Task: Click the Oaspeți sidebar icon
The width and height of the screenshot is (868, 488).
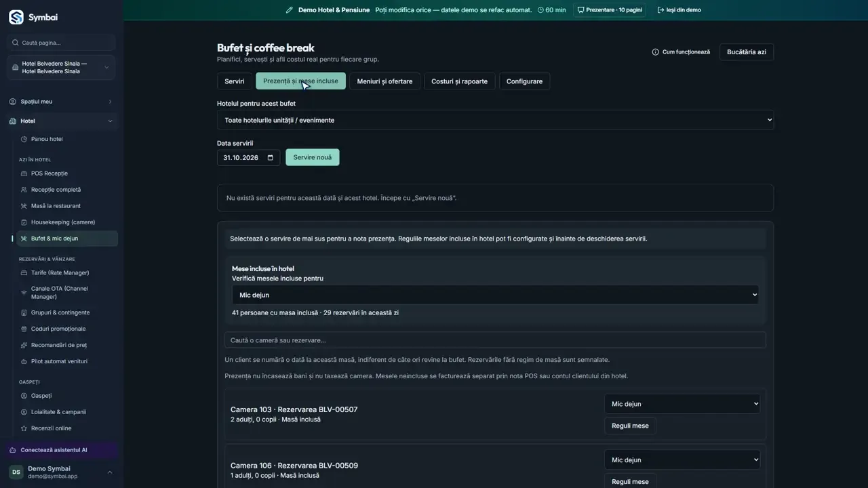Action: (24, 396)
